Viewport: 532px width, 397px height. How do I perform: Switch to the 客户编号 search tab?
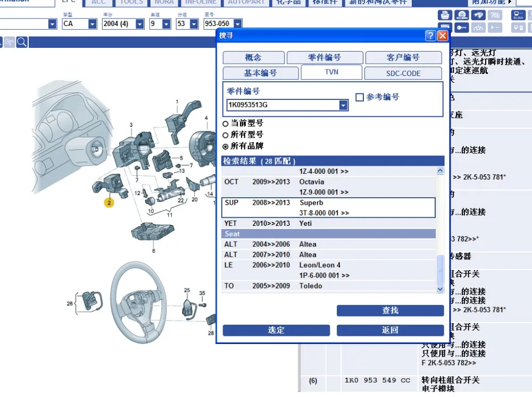pos(403,57)
